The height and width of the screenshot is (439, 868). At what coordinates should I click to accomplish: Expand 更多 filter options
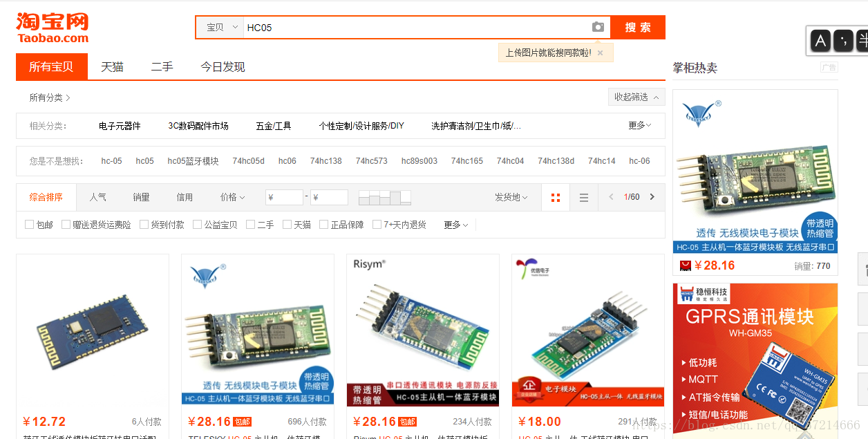[x=455, y=225]
